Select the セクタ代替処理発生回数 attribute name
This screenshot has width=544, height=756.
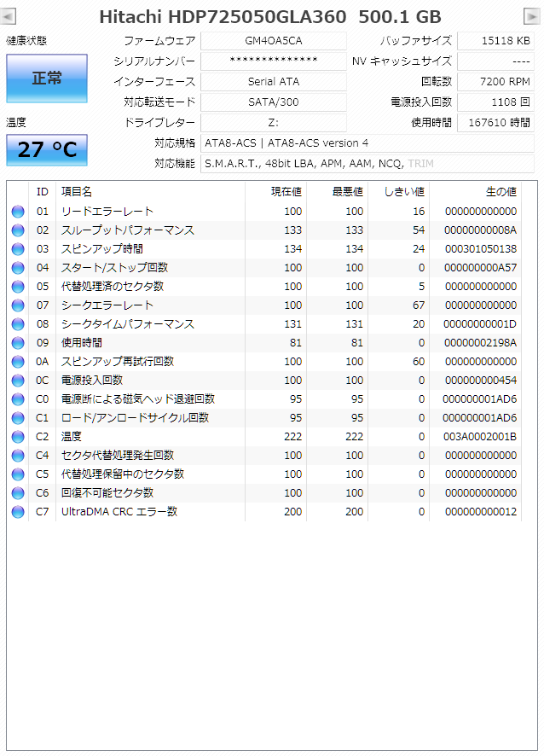tap(118, 457)
